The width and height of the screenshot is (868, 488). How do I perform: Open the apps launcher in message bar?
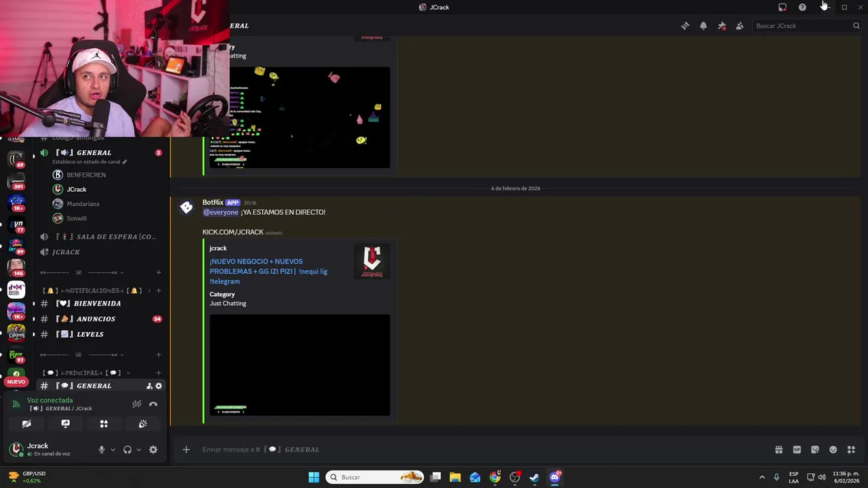click(x=851, y=449)
